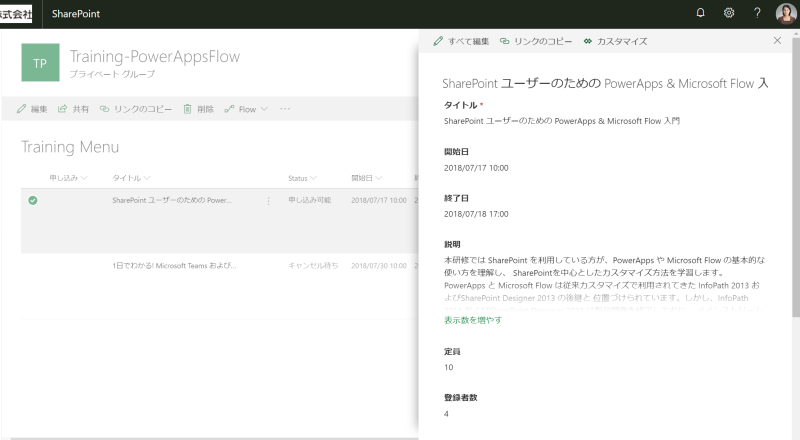Click the キャンセル待ち status cell
This screenshot has height=440, width=800.
click(x=313, y=265)
